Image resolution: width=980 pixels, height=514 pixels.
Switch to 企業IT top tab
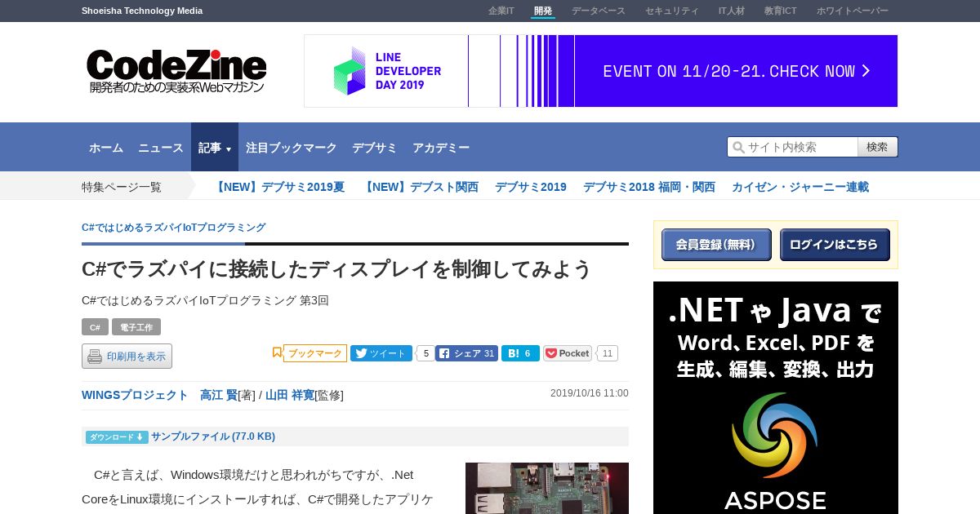click(501, 11)
